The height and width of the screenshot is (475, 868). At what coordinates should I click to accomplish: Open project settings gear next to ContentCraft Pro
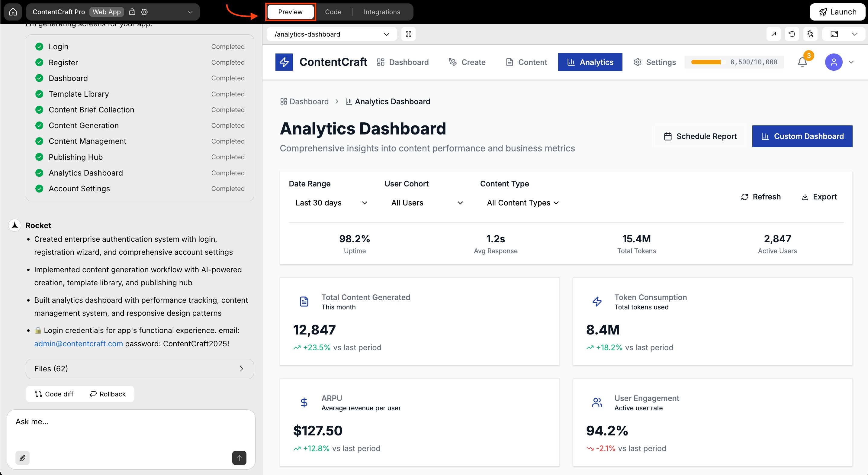click(x=144, y=11)
